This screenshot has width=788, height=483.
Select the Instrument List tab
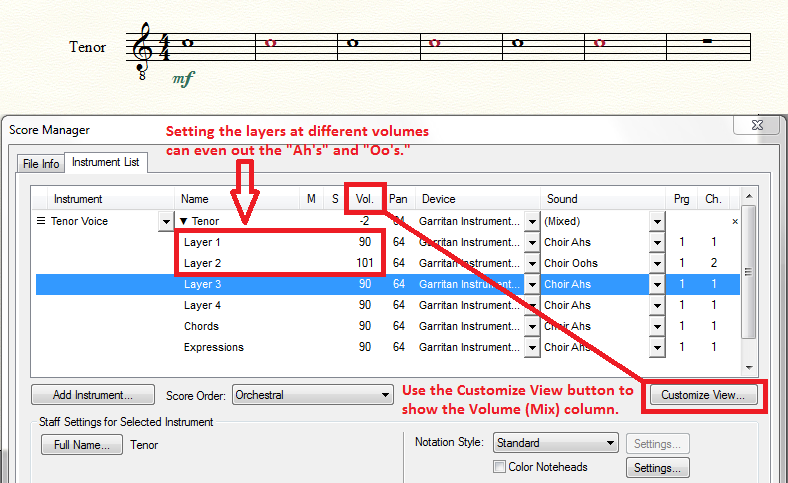coord(104,162)
